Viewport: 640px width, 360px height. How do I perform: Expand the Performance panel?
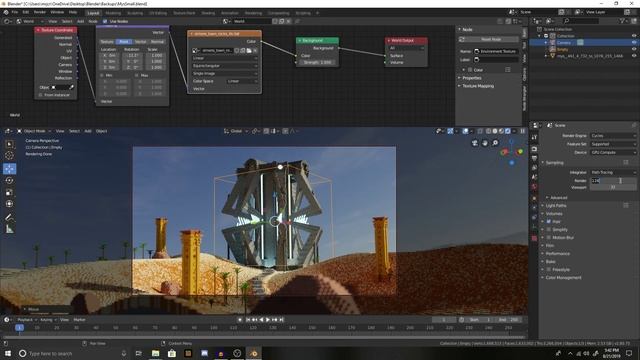click(557, 253)
